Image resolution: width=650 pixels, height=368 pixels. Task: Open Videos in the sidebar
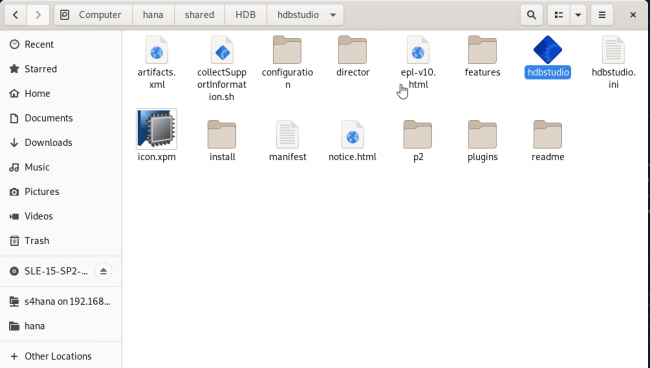(61, 216)
